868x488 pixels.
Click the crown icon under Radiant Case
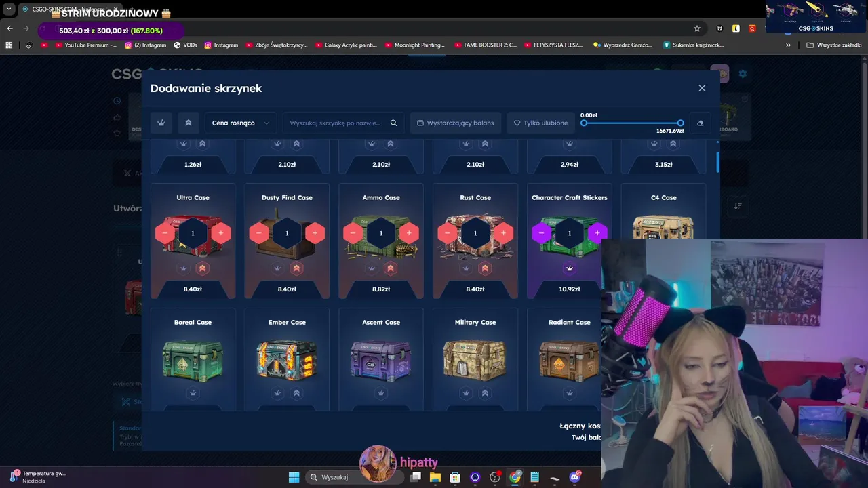click(570, 393)
